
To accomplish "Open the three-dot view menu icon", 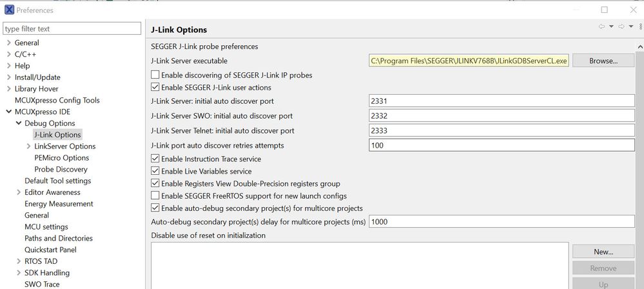I will coord(640,27).
